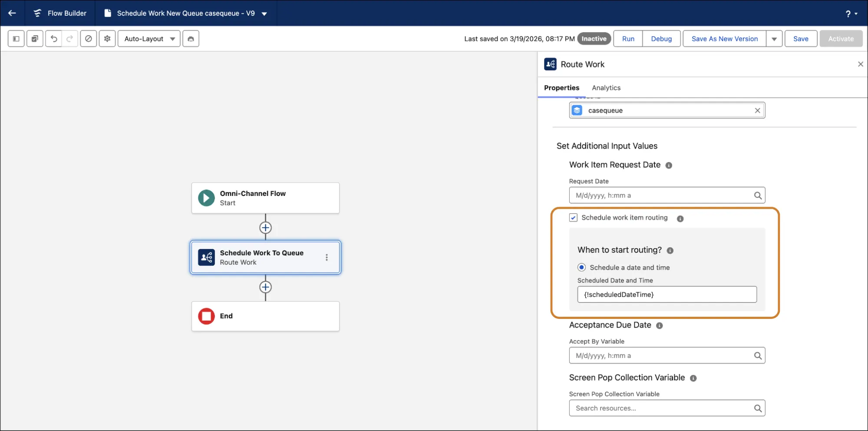Expand Save As New Version arrow menu

pos(774,39)
